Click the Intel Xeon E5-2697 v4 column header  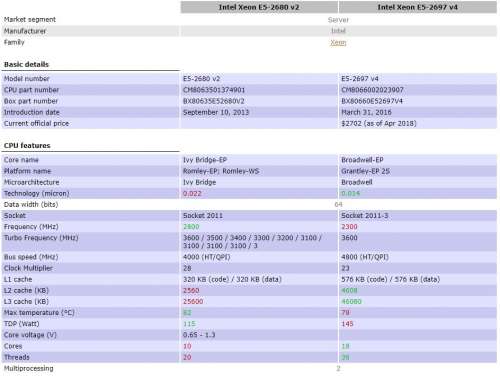[x=417, y=7]
